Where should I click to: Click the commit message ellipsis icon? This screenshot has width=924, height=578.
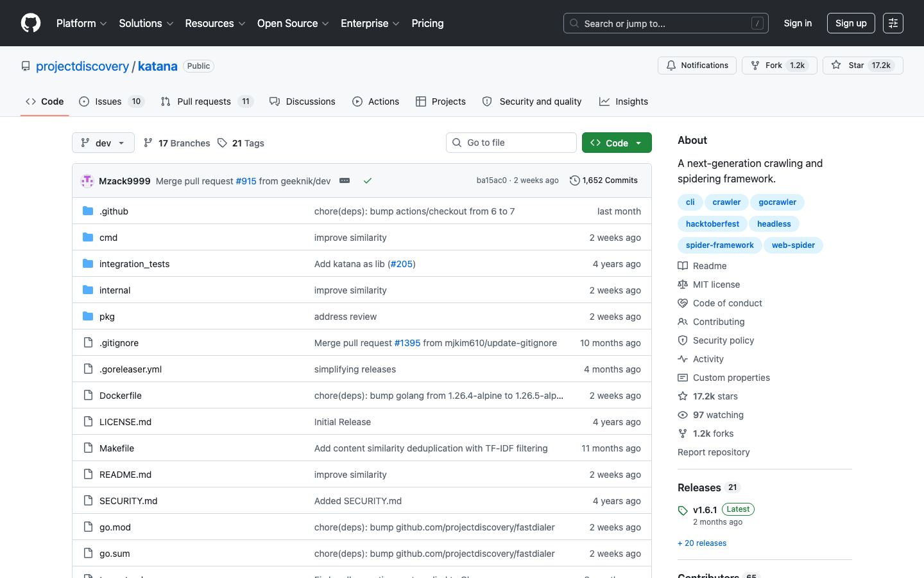coord(345,180)
